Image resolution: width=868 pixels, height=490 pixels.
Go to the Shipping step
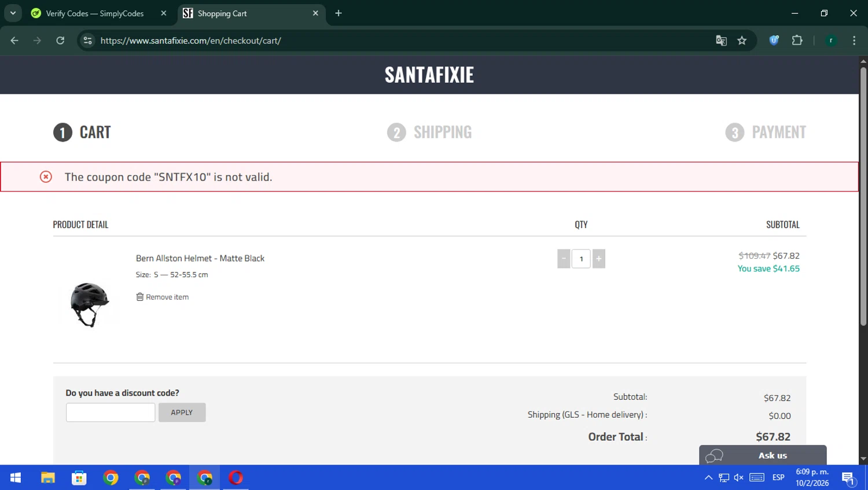pos(429,132)
